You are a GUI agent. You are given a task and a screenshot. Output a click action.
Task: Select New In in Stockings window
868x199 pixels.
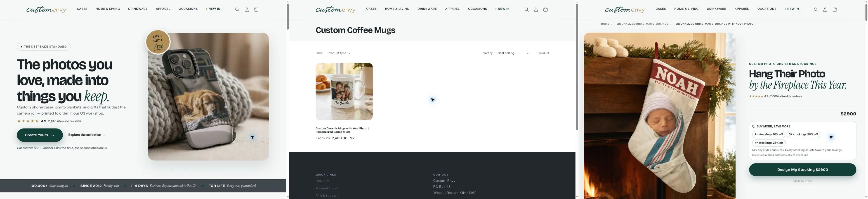pyautogui.click(x=792, y=9)
